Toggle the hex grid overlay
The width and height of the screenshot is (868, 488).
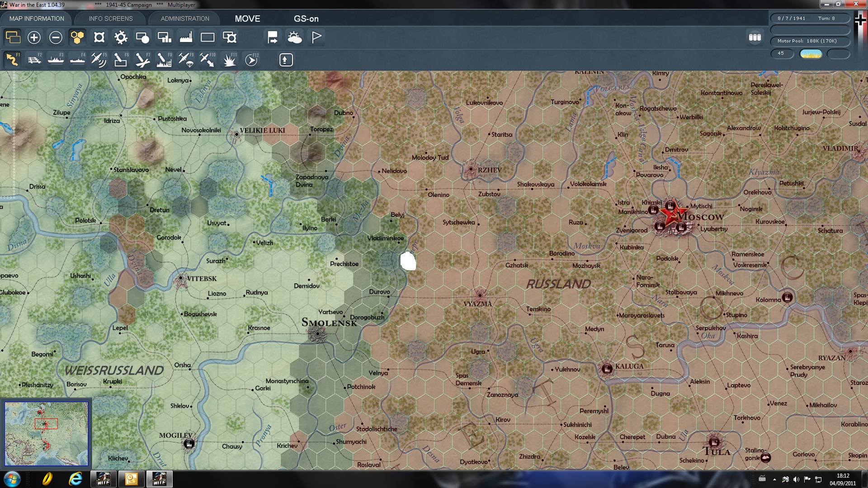(77, 37)
